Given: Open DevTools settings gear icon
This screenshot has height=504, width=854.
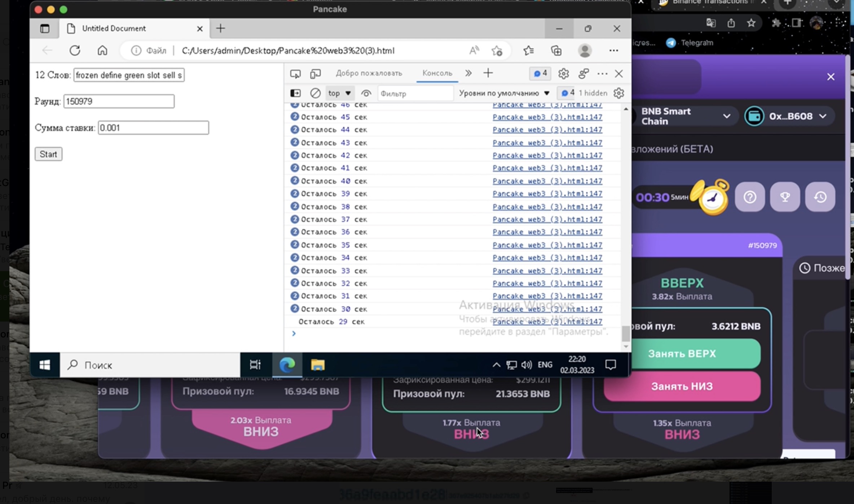Looking at the screenshot, I should click(x=563, y=74).
